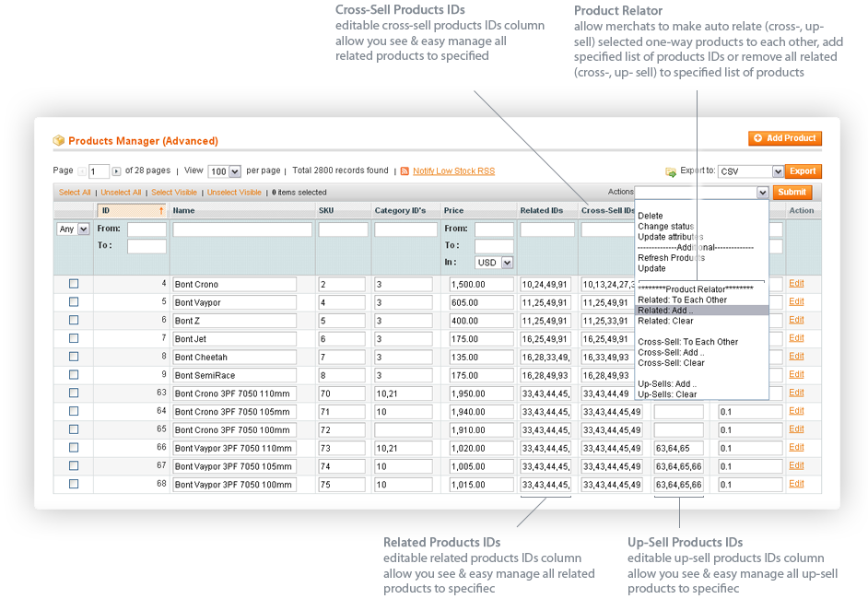Sort by SKU column header
868x599 pixels.
click(x=326, y=211)
